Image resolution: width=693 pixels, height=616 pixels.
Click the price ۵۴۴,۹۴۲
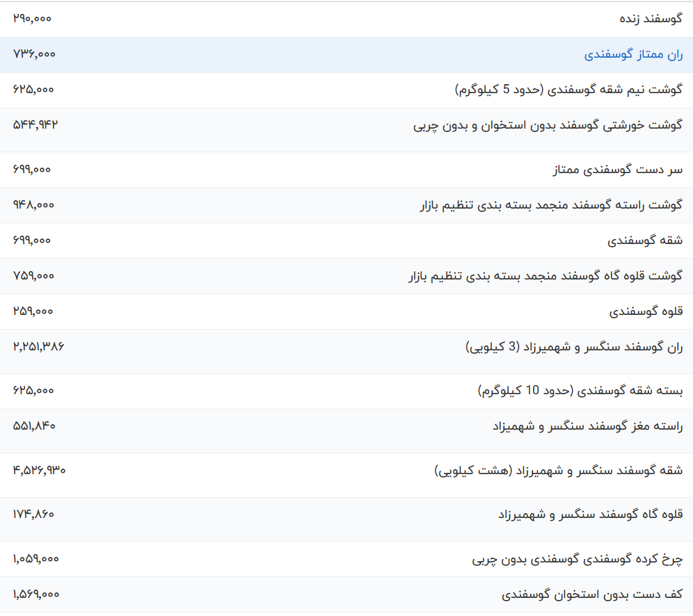click(x=35, y=124)
